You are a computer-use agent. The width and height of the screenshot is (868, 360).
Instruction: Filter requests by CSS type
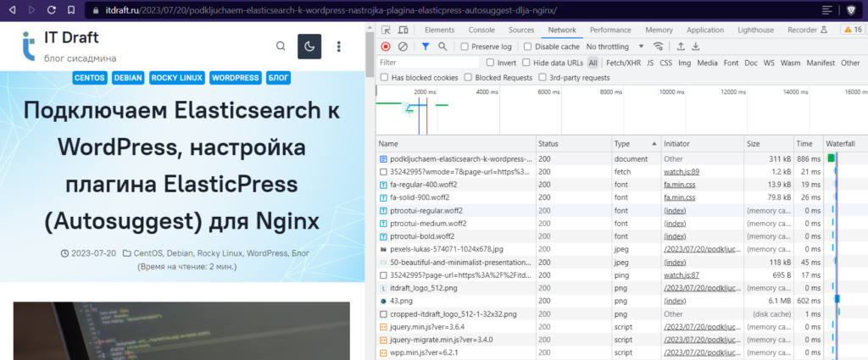click(x=665, y=63)
